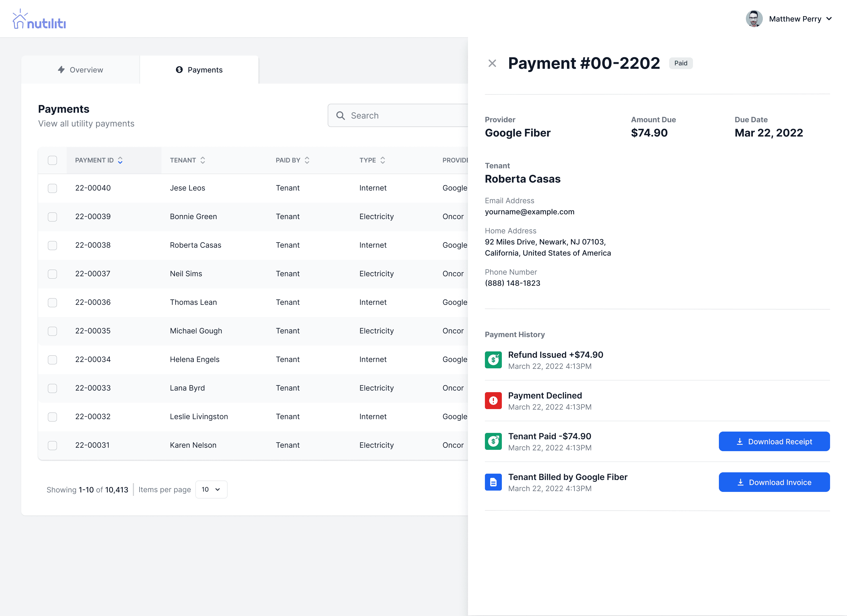The width and height of the screenshot is (847, 616).
Task: Click the Download Receipt button
Action: [774, 441]
